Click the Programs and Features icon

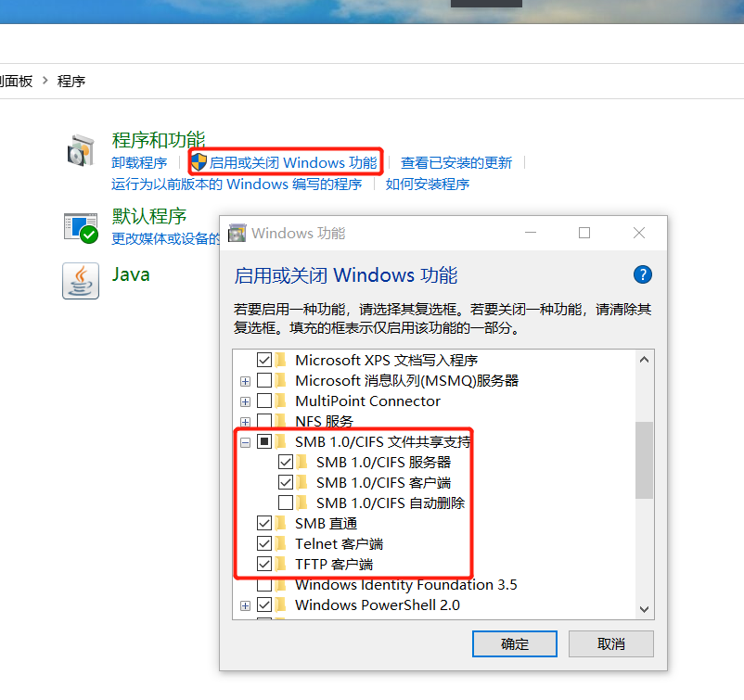coord(81,150)
